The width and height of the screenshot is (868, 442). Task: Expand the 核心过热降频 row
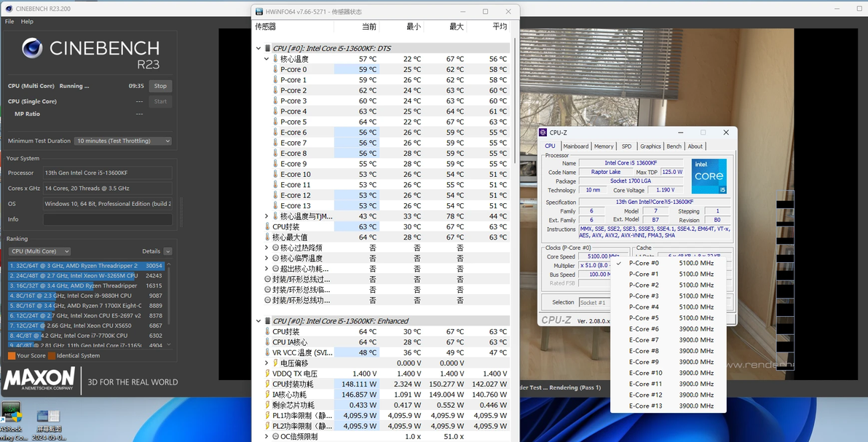pyautogui.click(x=267, y=248)
